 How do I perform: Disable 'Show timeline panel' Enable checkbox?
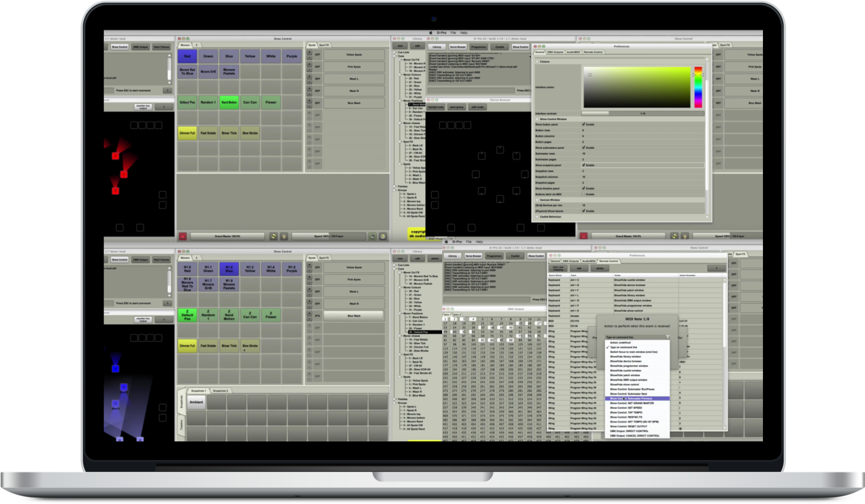tap(584, 188)
